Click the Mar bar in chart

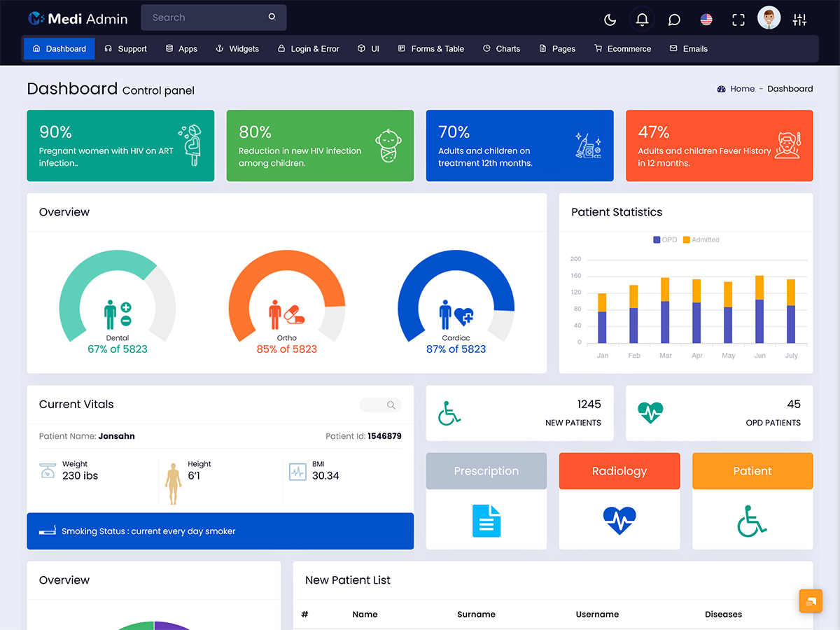tap(665, 310)
